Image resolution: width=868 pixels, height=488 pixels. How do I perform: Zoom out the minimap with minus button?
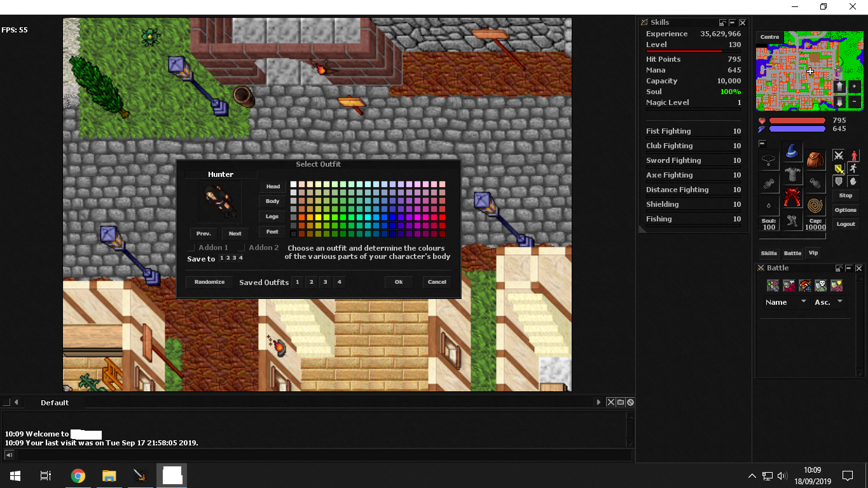point(854,101)
